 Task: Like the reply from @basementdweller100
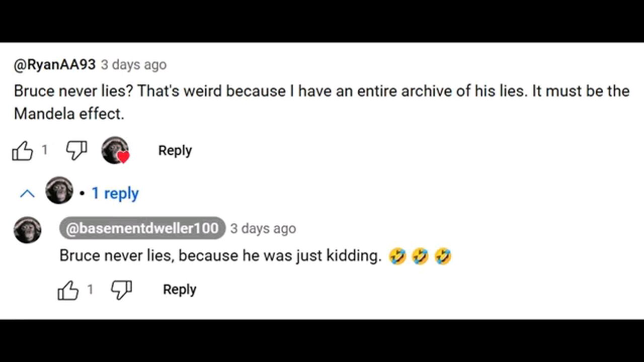point(68,290)
